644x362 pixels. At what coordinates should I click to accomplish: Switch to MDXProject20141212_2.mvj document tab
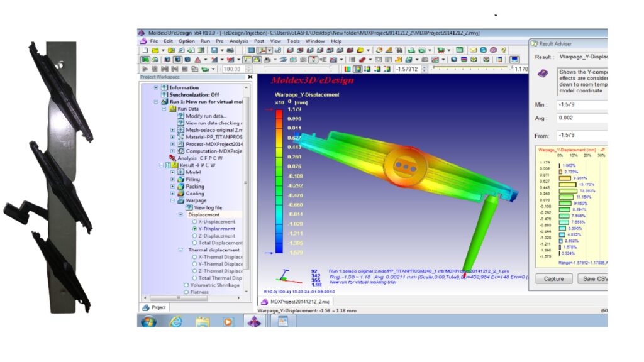(296, 302)
